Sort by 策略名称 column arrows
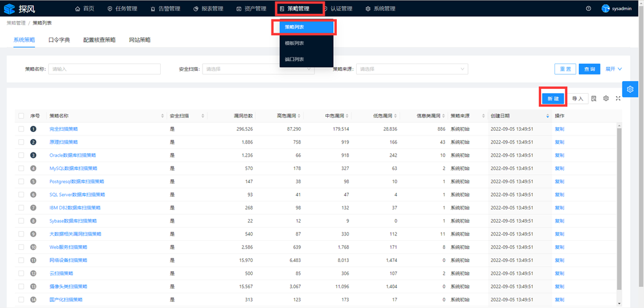 click(x=162, y=116)
